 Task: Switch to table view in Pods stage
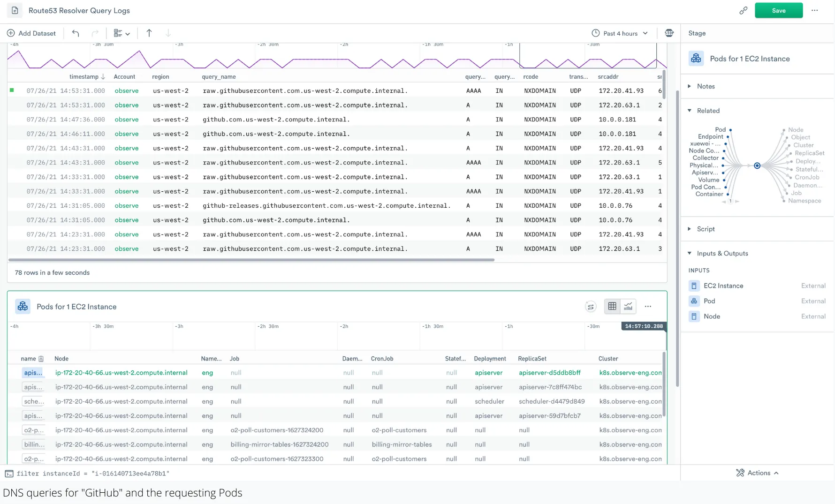(612, 307)
